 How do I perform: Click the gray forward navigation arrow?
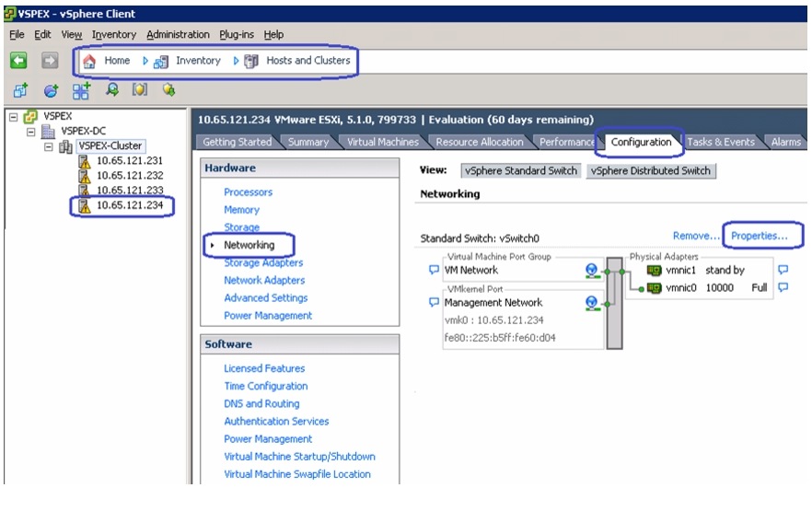coord(50,61)
